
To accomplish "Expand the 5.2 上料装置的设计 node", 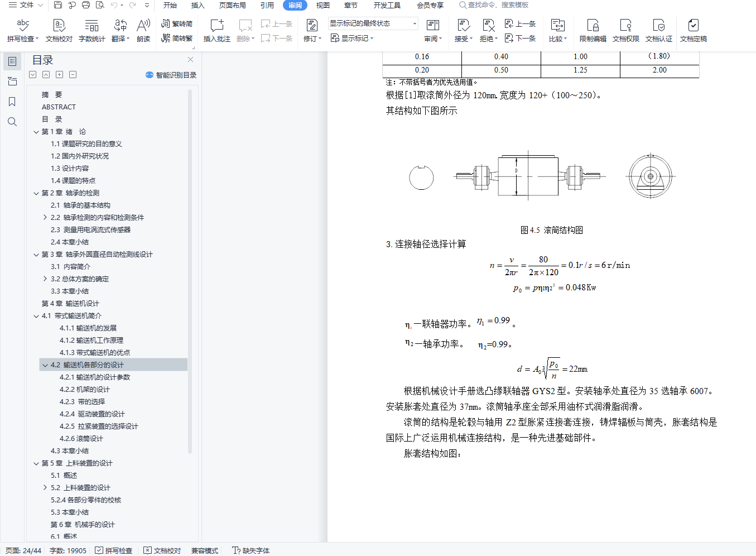I will [45, 488].
